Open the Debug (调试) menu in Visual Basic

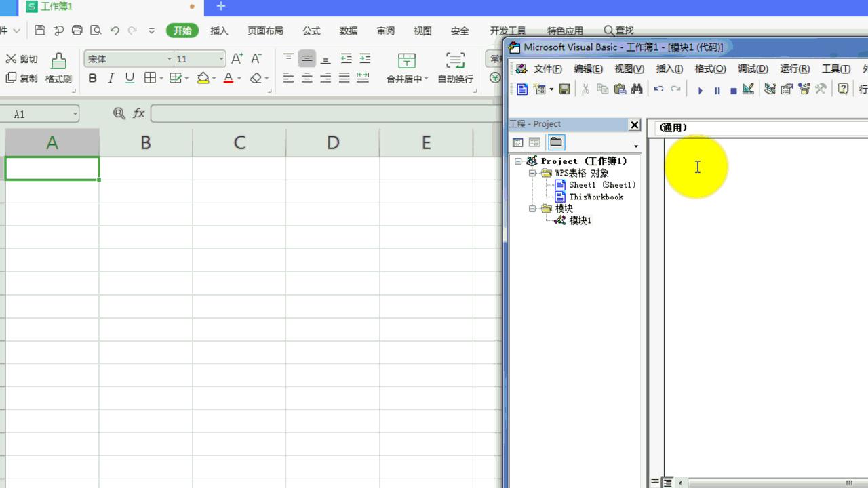point(753,68)
